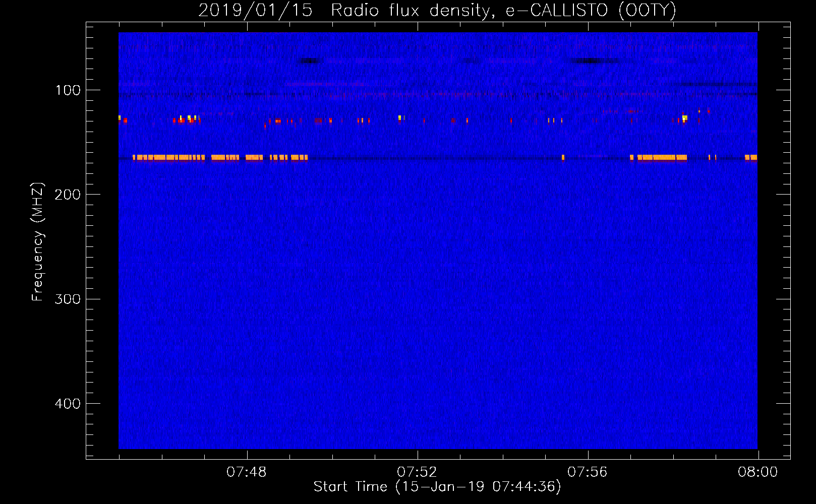
Task: Click the 'Frequency (MHZ)' axis label
Action: click(38, 241)
